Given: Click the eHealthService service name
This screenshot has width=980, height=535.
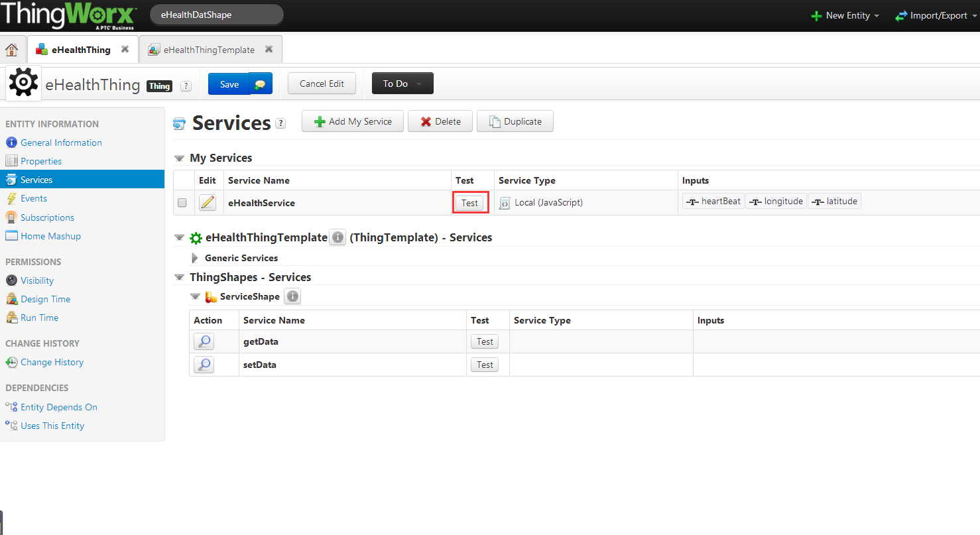Looking at the screenshot, I should [261, 203].
